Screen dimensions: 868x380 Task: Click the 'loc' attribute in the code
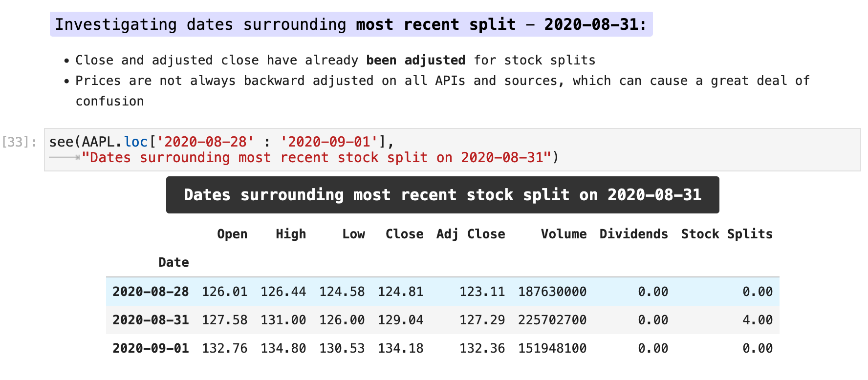pyautogui.click(x=136, y=142)
